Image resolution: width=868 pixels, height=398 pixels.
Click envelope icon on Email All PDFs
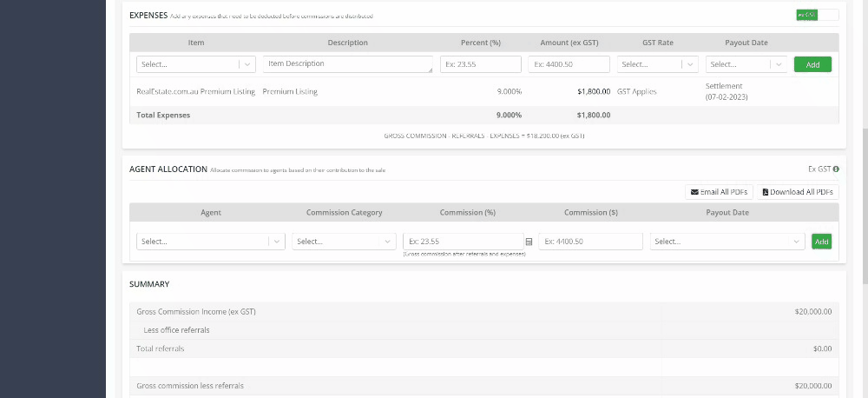coord(694,192)
